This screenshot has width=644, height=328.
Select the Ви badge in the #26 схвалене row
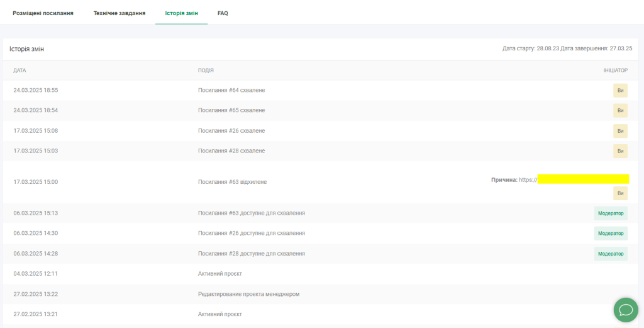pos(620,131)
